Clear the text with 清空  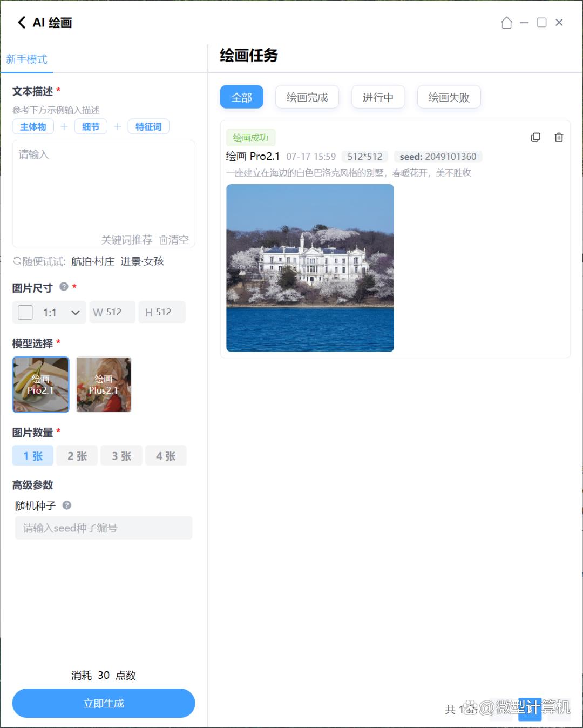[174, 240]
